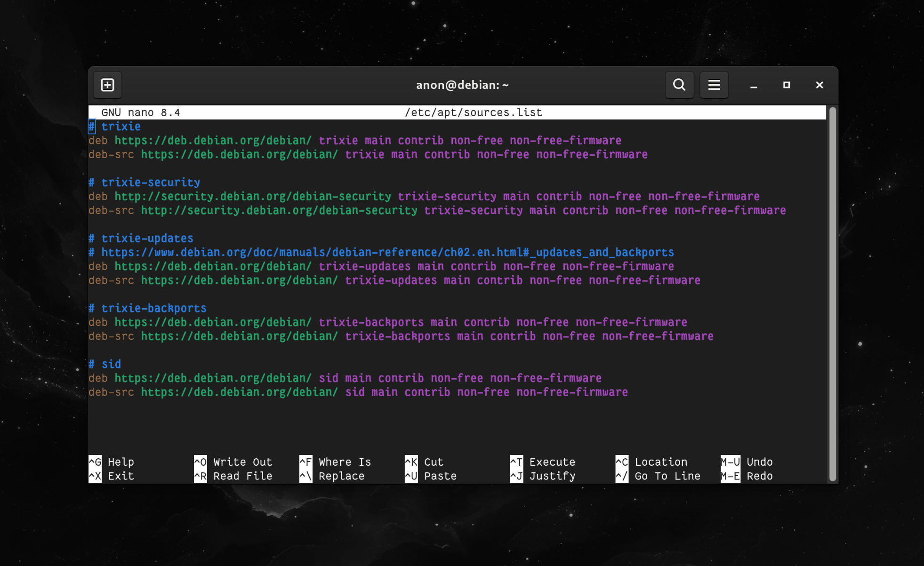The image size is (924, 566).
Task: Click the terminal vertical scrollbar
Action: [832, 294]
